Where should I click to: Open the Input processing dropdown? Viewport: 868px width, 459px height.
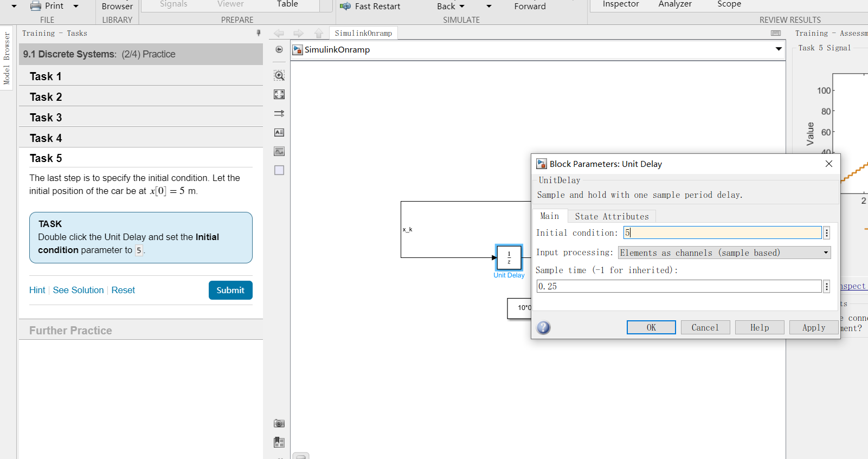coord(724,253)
